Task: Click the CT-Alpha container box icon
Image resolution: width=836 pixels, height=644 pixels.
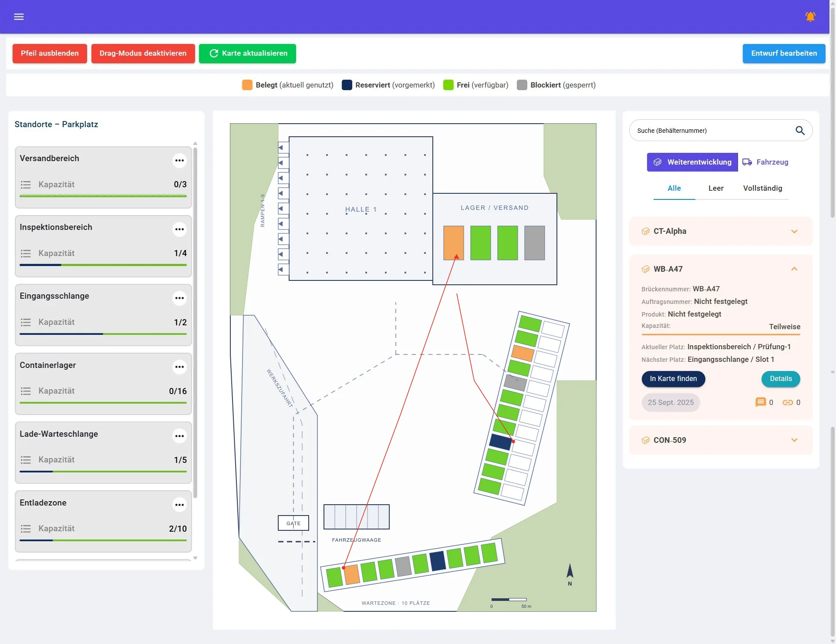Action: tap(645, 231)
